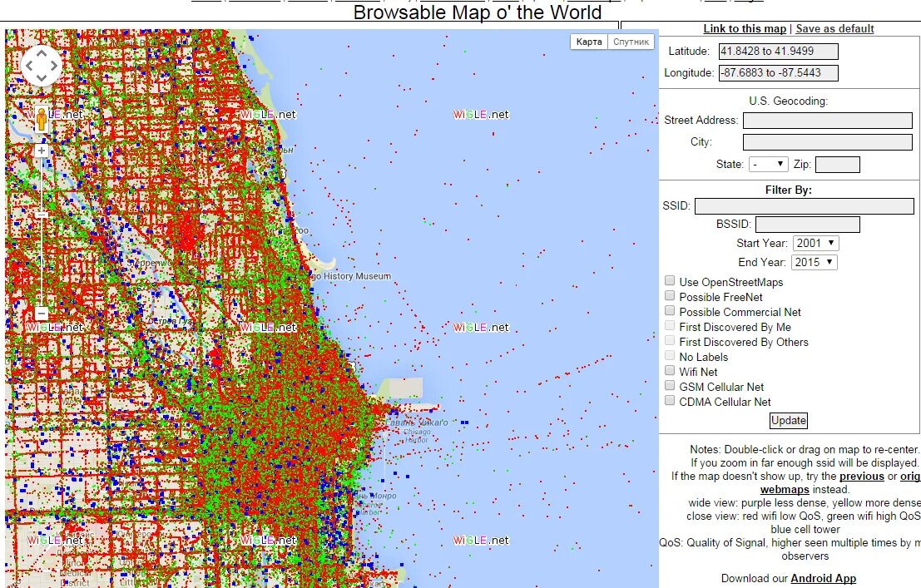This screenshot has width=921, height=588.
Task: Enable the CDMA Cellular Net filter
Action: [670, 400]
